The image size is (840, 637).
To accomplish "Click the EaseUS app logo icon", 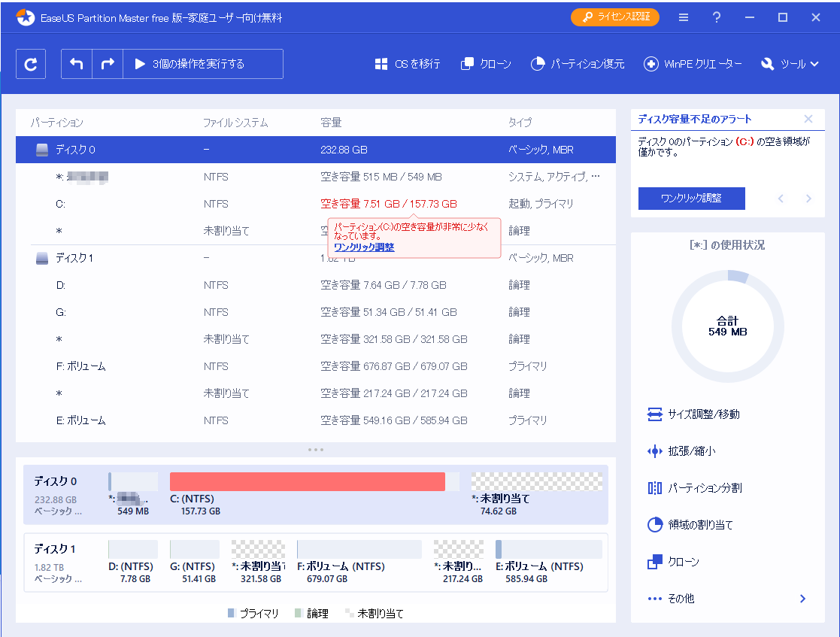I will point(25,18).
